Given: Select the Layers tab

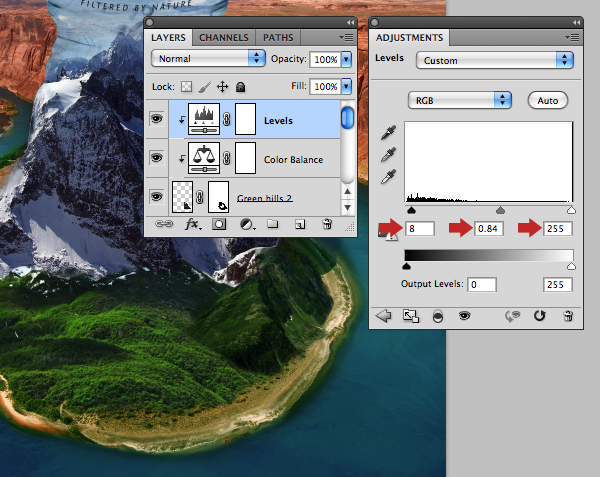Looking at the screenshot, I should 168,37.
